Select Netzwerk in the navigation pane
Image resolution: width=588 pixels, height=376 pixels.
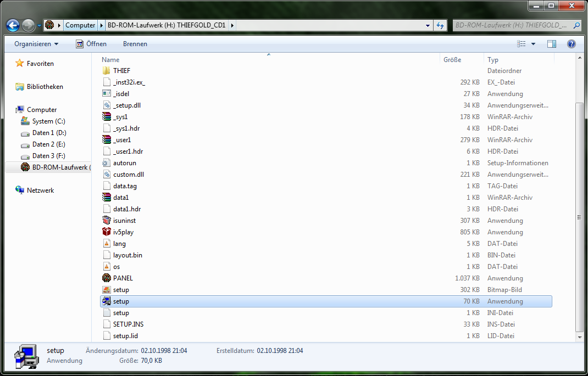(40, 190)
